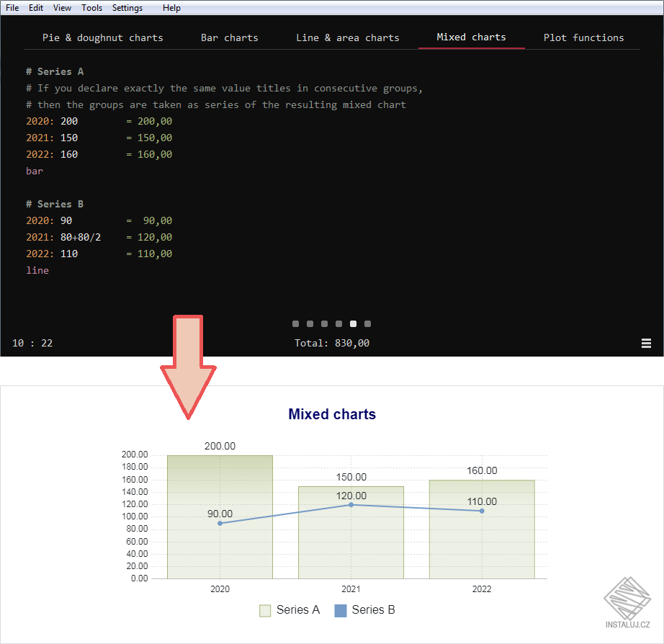Open the Tools menu
The image size is (664, 644).
[92, 8]
